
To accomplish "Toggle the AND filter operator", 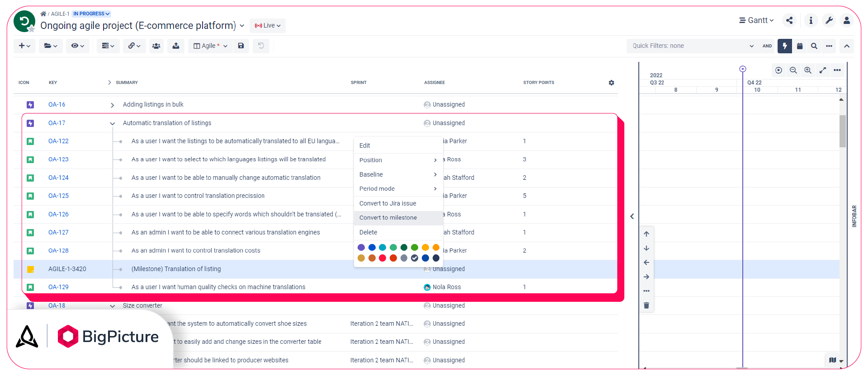I will (767, 46).
